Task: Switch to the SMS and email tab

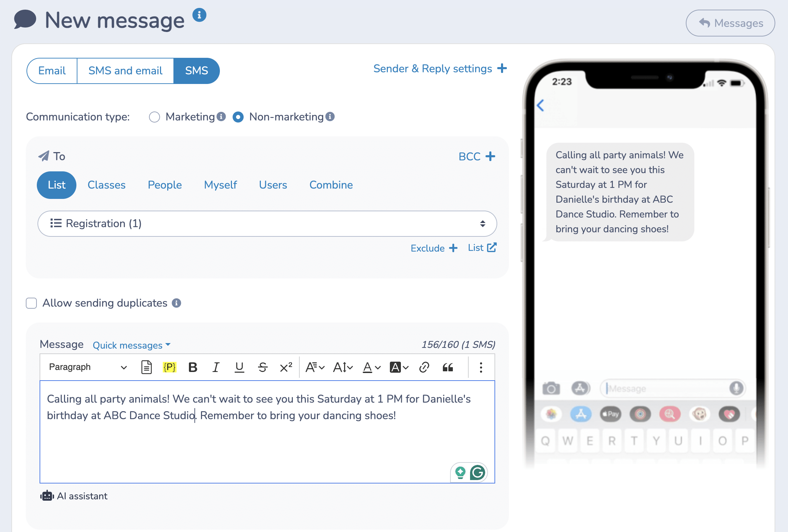Action: [125, 71]
